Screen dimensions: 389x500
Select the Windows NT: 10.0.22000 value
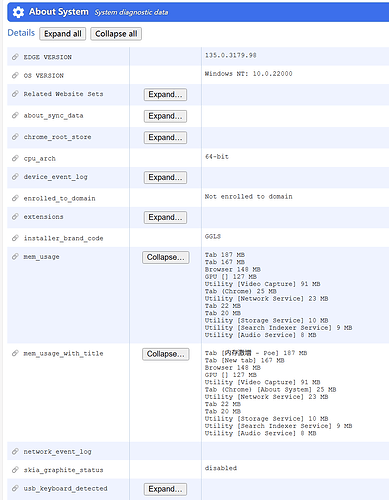tap(249, 74)
